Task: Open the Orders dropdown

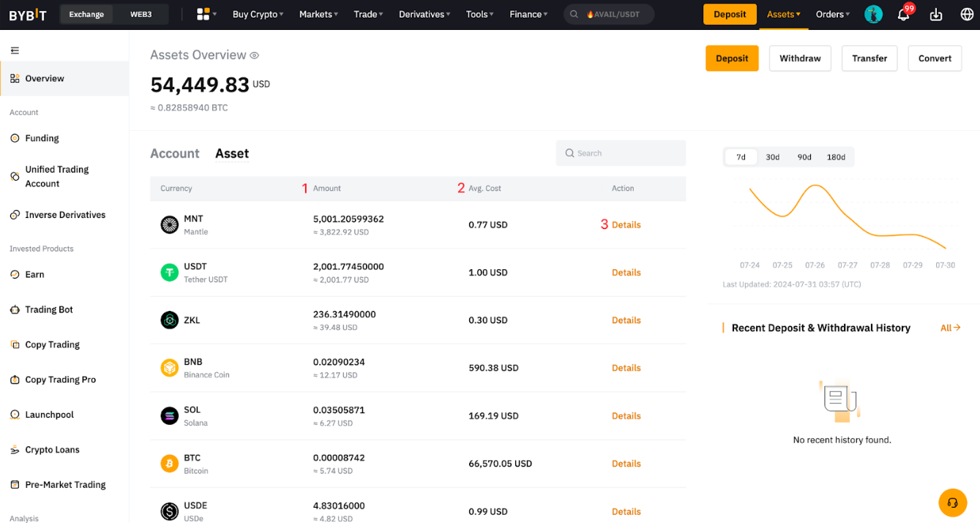Action: [833, 14]
